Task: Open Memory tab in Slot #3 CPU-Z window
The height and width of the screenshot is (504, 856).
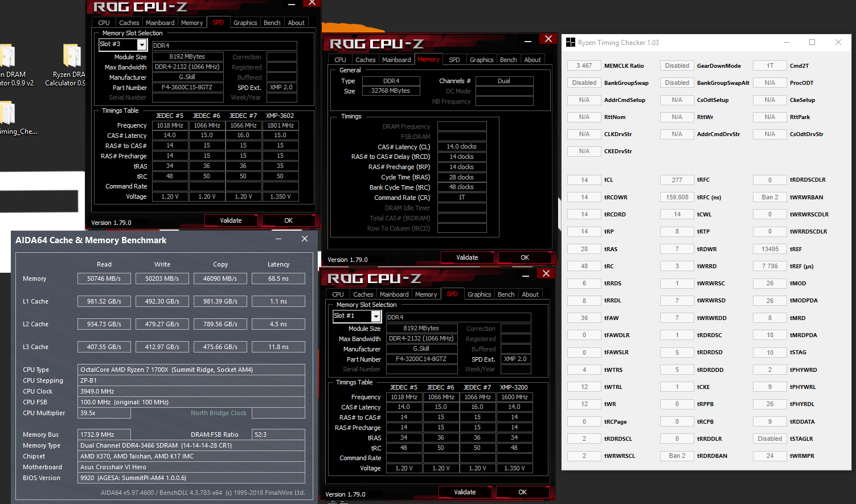Action: click(192, 23)
